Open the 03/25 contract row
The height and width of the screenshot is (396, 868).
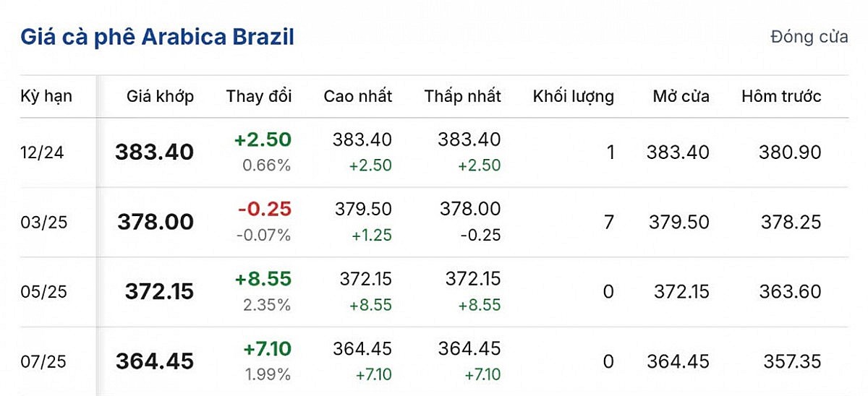[x=44, y=222]
